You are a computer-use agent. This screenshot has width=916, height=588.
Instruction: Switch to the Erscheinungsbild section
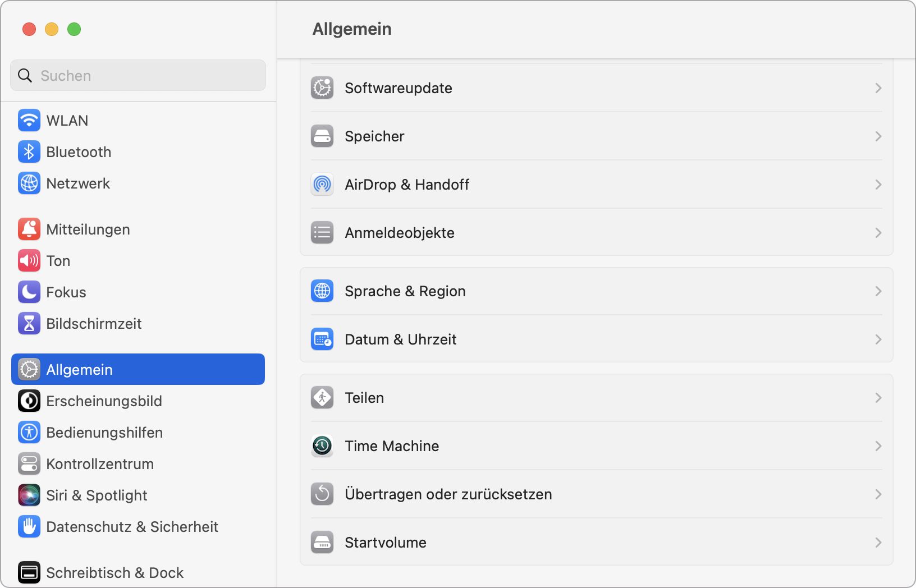click(x=104, y=401)
